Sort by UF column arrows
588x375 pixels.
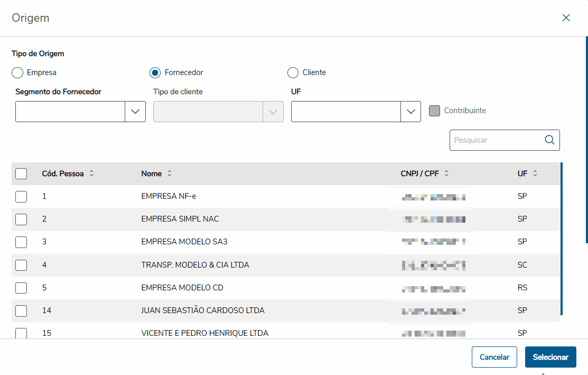535,173
